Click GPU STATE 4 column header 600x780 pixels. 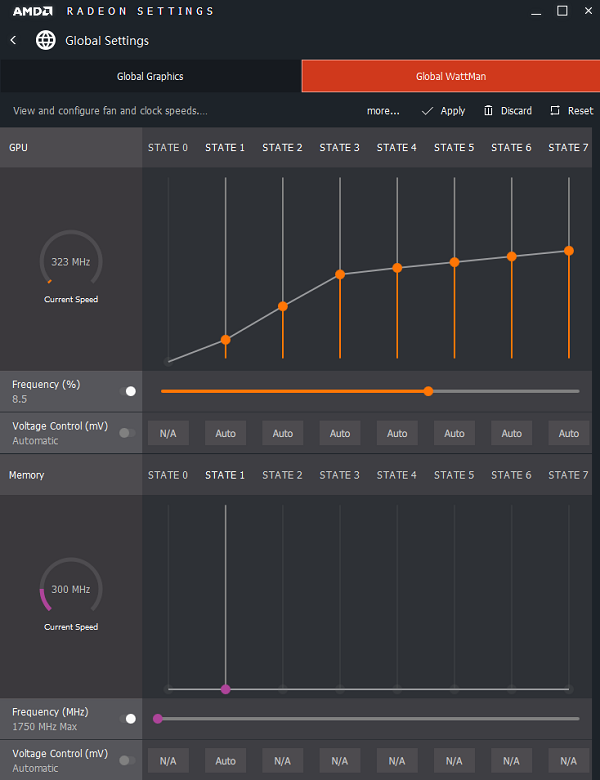pyautogui.click(x=397, y=148)
